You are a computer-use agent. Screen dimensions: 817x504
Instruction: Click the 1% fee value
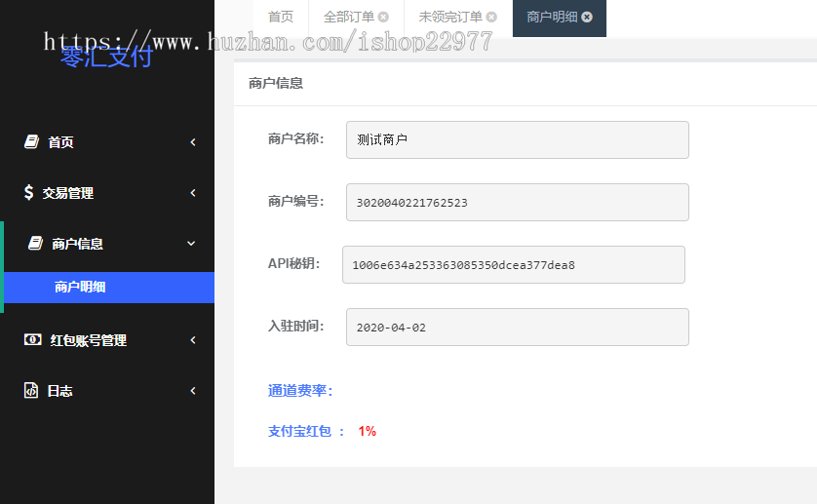367,431
